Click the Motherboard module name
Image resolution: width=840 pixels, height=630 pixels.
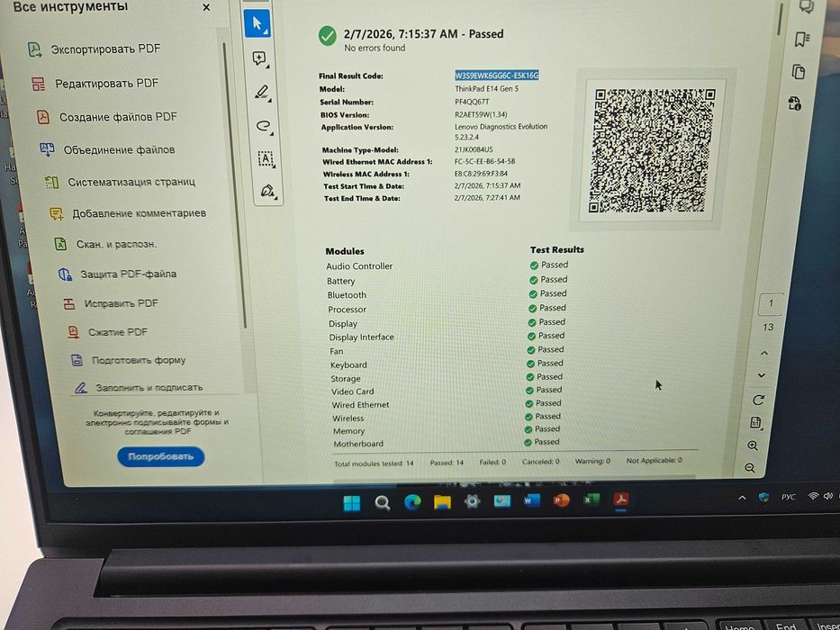point(358,444)
